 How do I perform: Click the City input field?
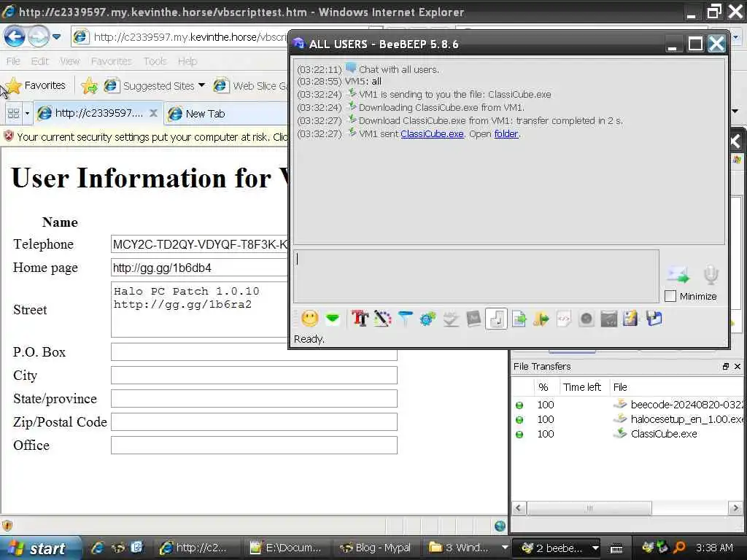pyautogui.click(x=254, y=376)
